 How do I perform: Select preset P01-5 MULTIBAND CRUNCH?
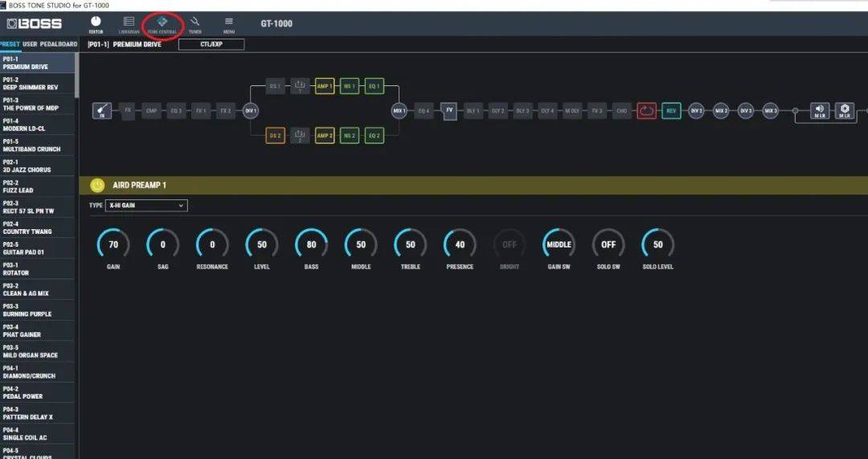coord(37,145)
